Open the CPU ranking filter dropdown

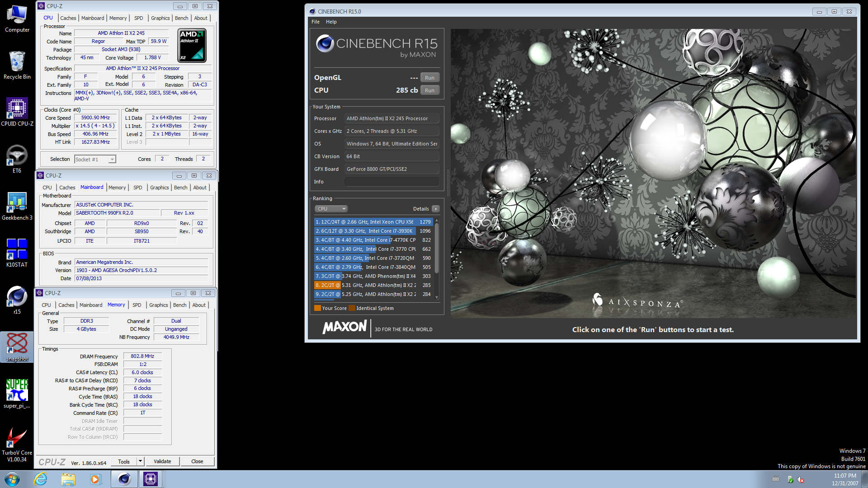click(x=331, y=209)
